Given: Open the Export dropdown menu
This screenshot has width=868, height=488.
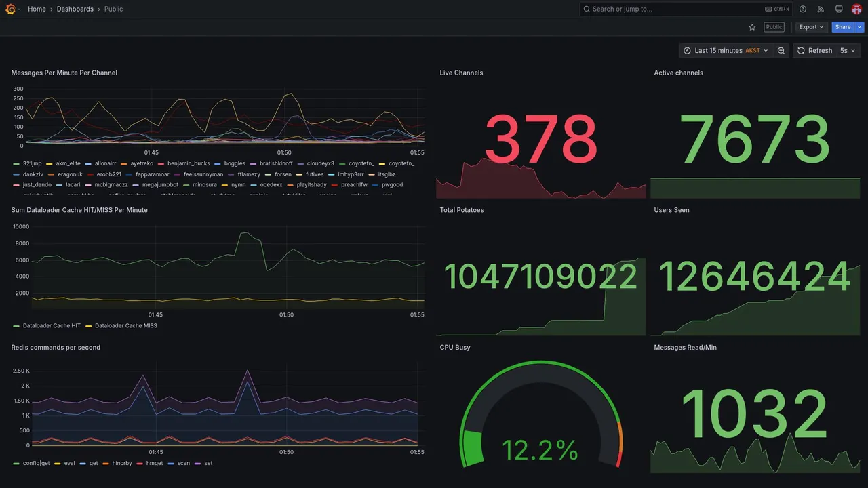Looking at the screenshot, I should [x=811, y=27].
